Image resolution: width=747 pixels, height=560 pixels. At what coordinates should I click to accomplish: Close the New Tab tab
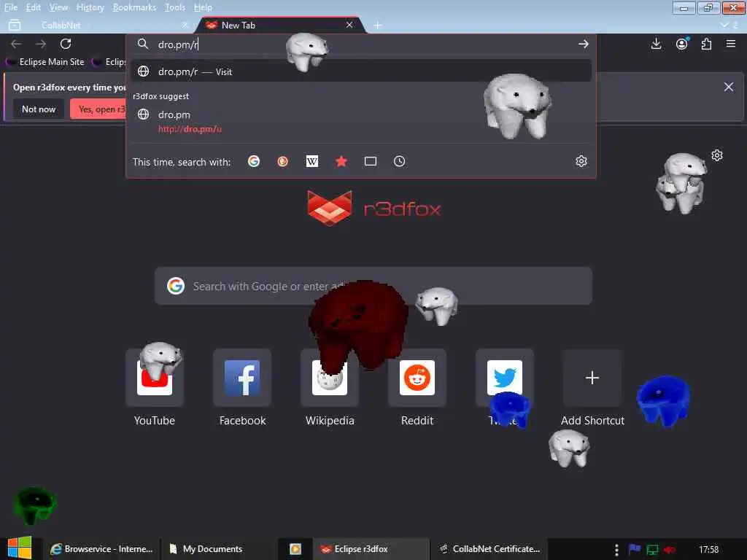tap(349, 25)
